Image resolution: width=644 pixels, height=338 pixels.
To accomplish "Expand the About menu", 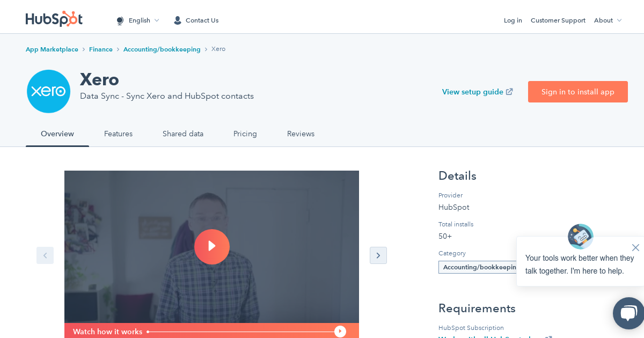I will [608, 20].
